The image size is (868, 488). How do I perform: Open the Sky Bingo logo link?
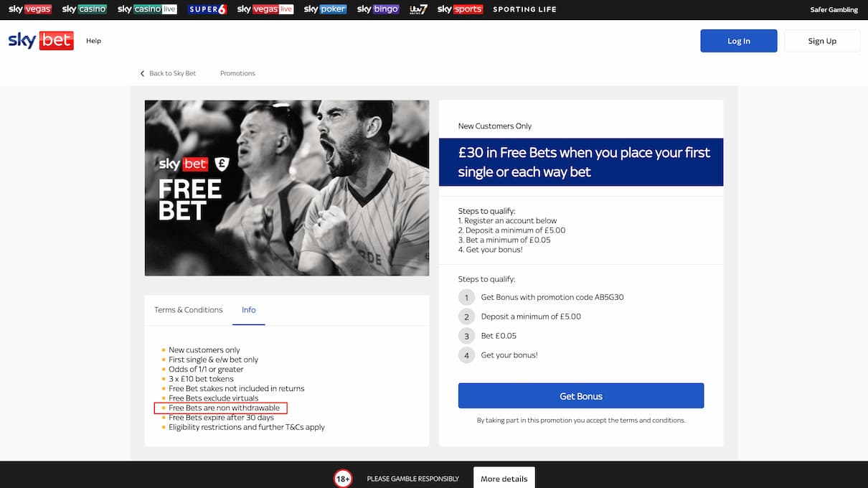(x=378, y=9)
